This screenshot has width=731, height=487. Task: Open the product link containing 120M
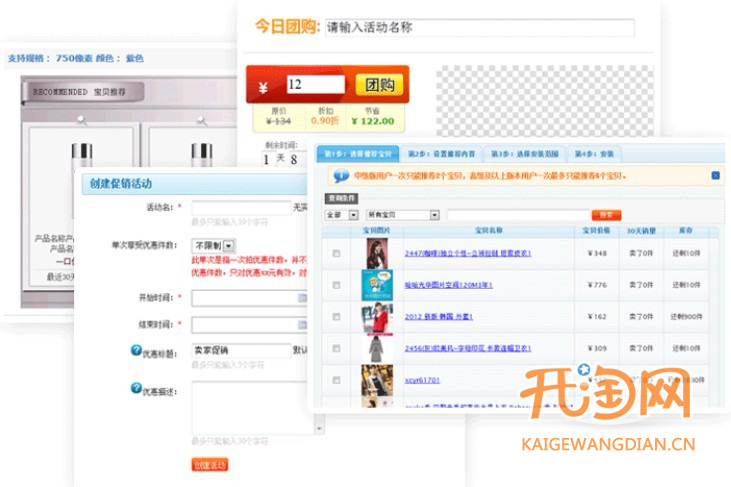(448, 285)
